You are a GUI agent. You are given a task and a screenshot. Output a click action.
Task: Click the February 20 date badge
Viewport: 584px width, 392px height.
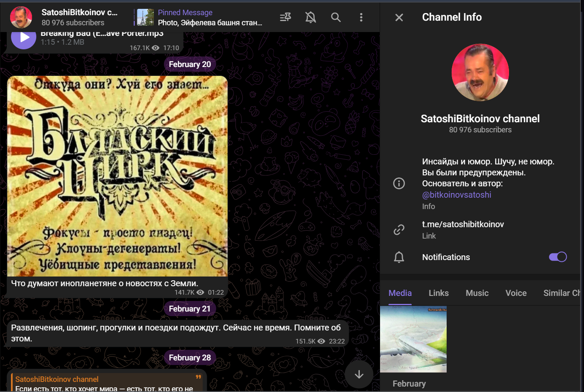(190, 64)
